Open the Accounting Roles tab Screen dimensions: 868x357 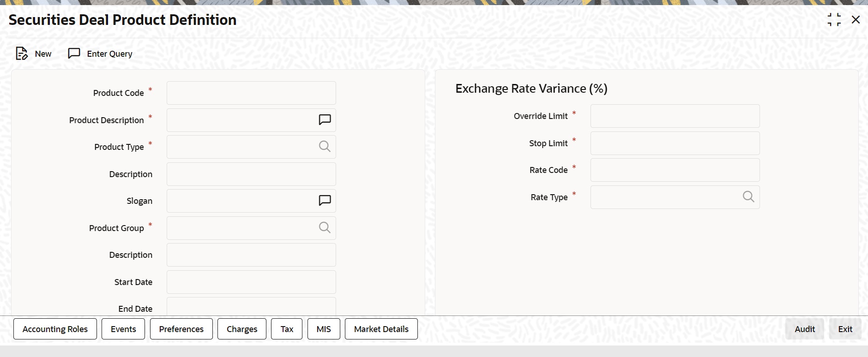pyautogui.click(x=55, y=329)
